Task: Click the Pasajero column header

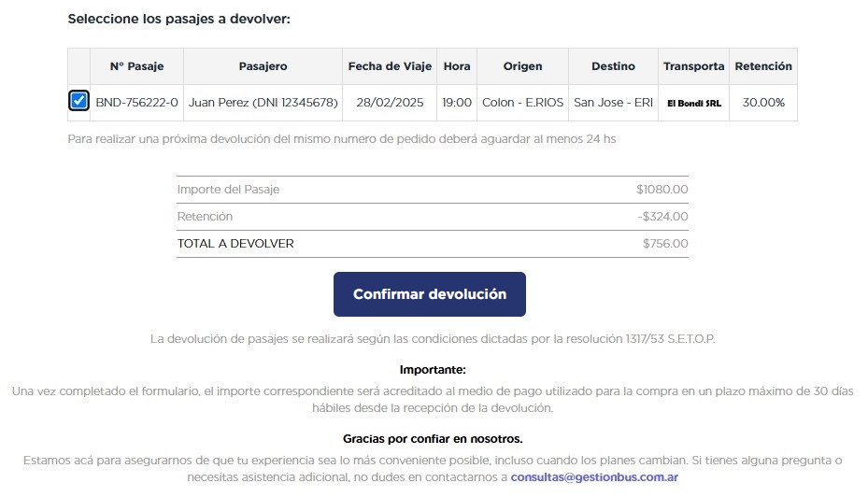Action: click(x=263, y=66)
